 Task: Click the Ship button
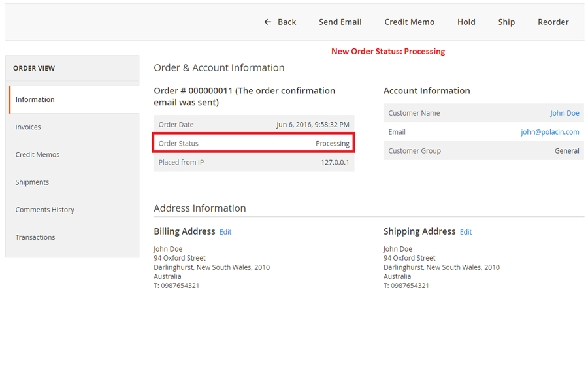tap(506, 22)
